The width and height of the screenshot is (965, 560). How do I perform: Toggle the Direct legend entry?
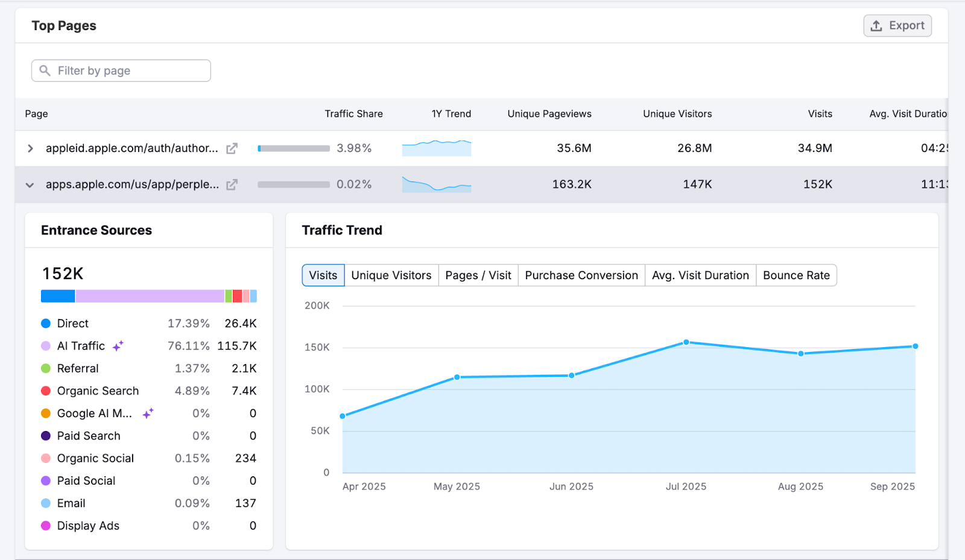click(71, 323)
